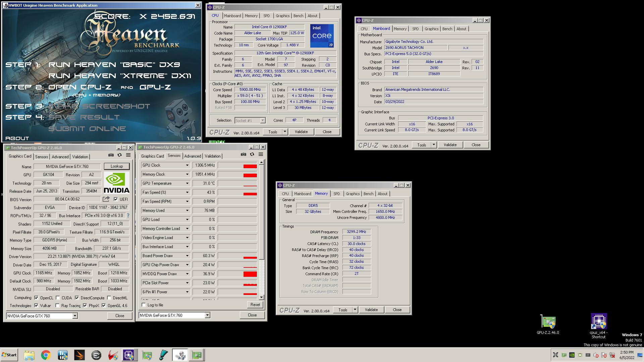
Task: Switch to Advanced tab in GPU-Z Graphics Card window
Action: tap(60, 157)
